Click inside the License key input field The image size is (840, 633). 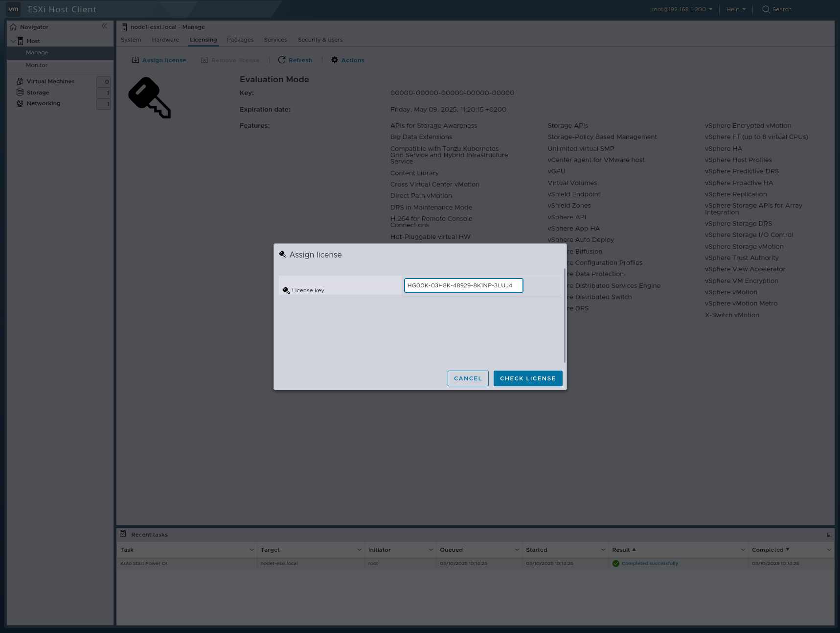click(463, 285)
